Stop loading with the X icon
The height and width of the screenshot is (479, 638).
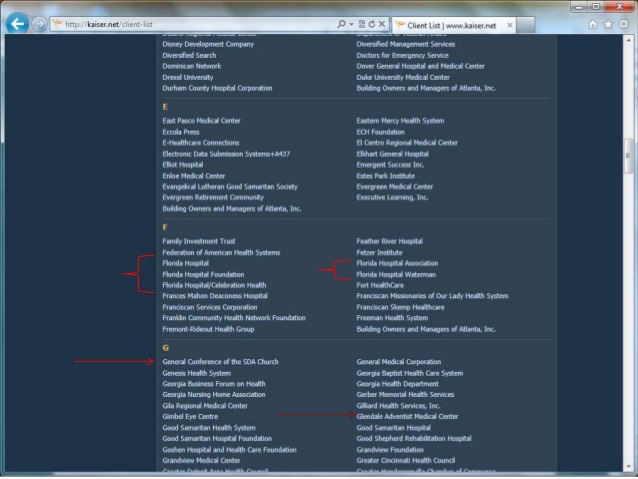(x=382, y=24)
